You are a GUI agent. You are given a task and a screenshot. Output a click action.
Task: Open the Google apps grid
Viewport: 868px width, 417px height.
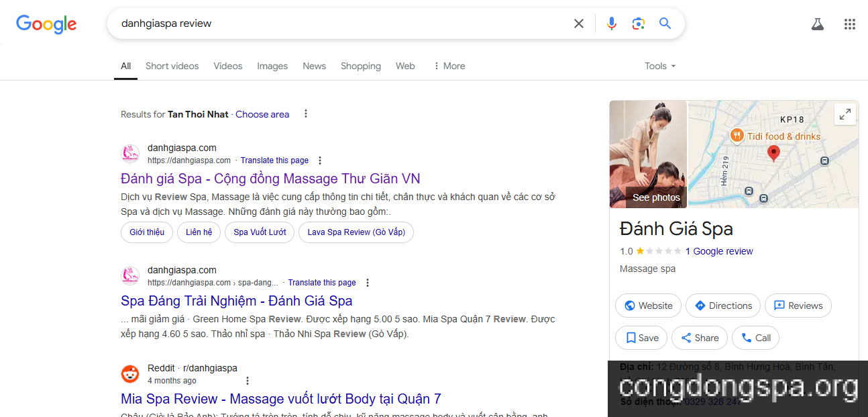849,24
